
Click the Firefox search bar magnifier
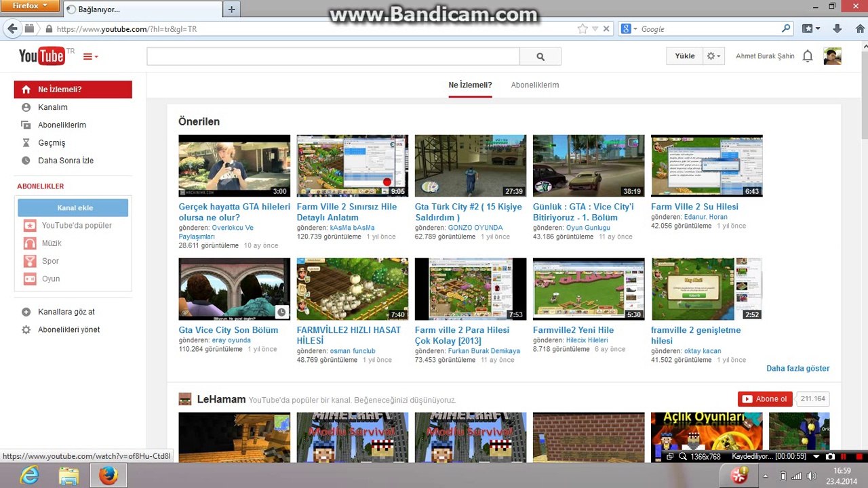(786, 29)
